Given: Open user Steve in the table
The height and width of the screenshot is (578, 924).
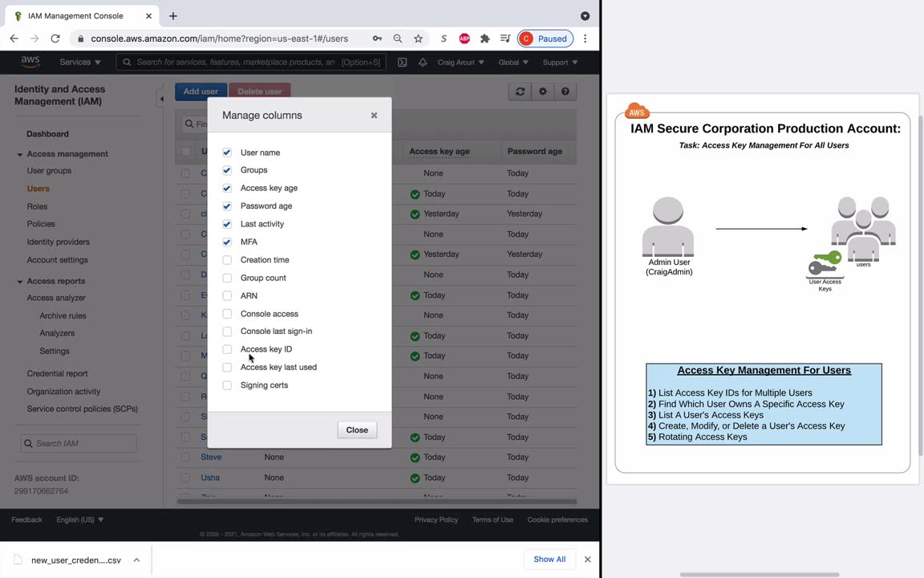Looking at the screenshot, I should pos(211,457).
